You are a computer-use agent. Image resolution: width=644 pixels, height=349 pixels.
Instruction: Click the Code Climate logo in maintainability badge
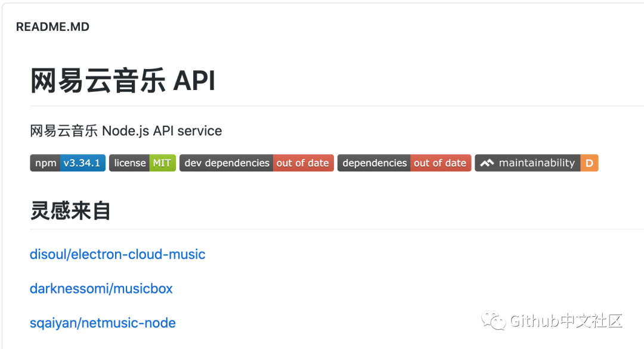pos(487,163)
